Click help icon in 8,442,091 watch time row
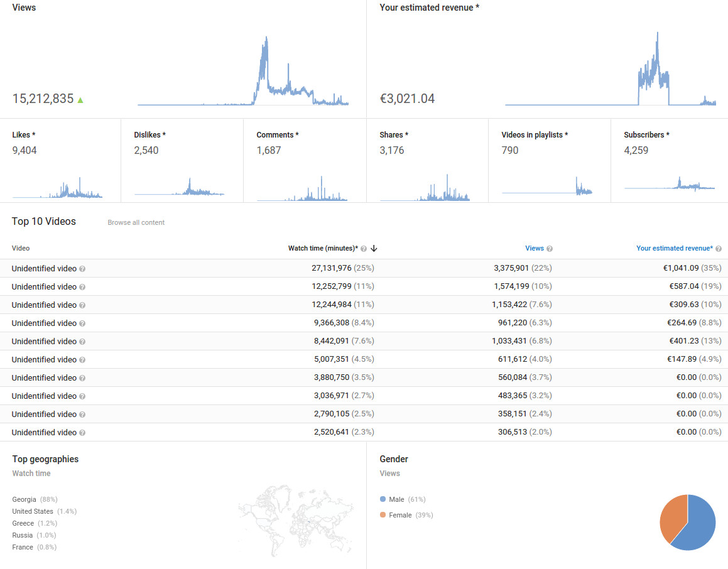The height and width of the screenshot is (569, 728). tap(82, 342)
